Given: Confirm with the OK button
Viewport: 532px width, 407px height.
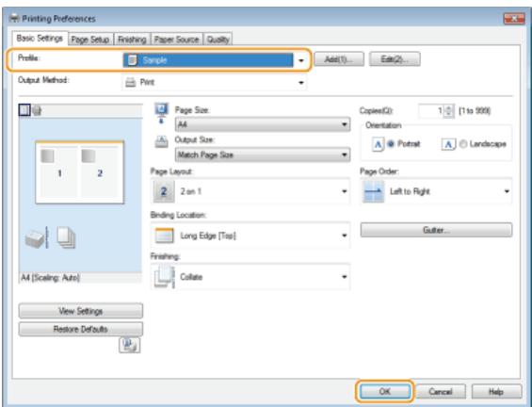Looking at the screenshot, I should [384, 391].
